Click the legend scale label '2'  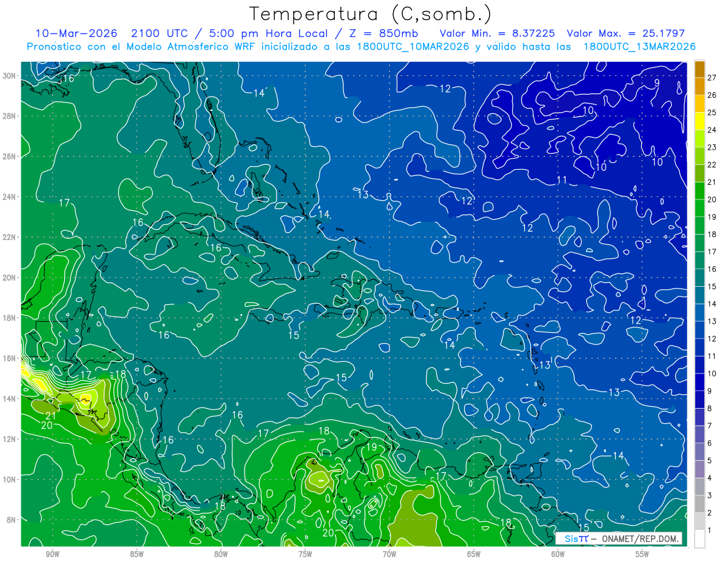pyautogui.click(x=710, y=513)
